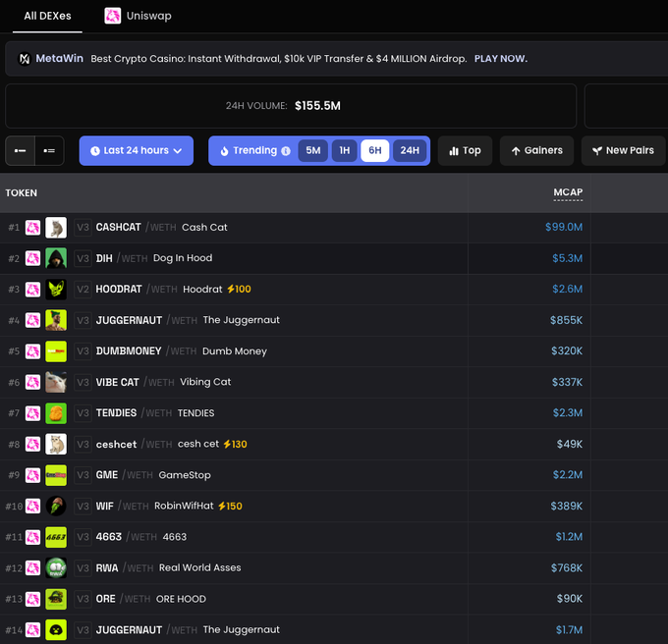Click the PLAY NOW link
Image resolution: width=668 pixels, height=644 pixels.
pyautogui.click(x=501, y=59)
